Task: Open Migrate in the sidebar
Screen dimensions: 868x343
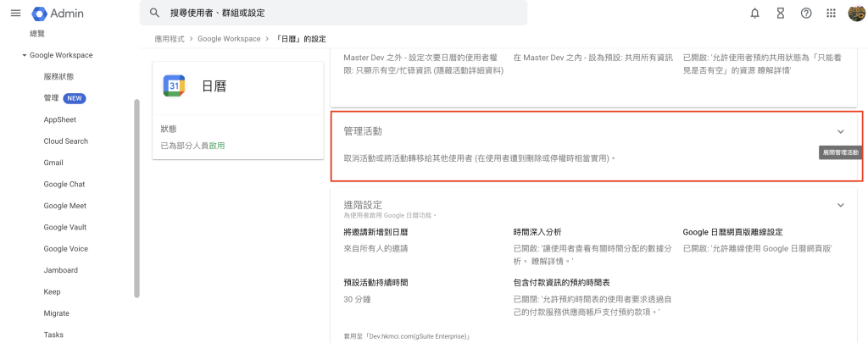Action: 57,313
